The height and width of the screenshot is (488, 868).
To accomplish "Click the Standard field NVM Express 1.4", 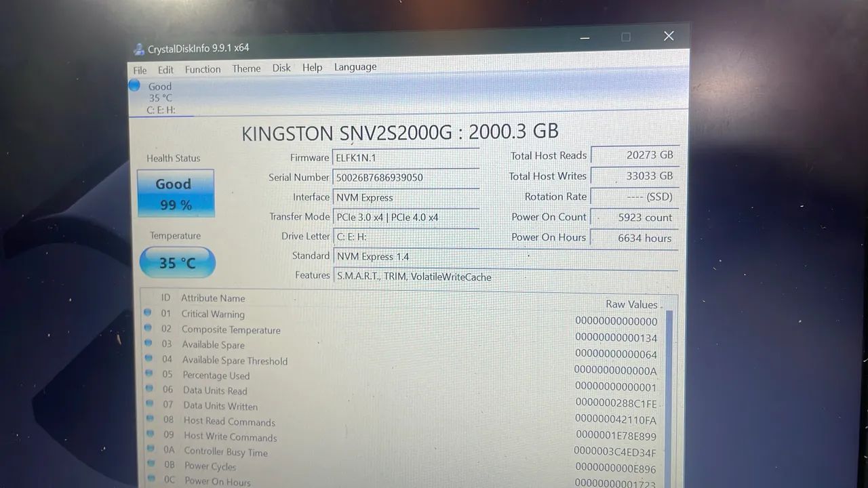I will (x=506, y=257).
